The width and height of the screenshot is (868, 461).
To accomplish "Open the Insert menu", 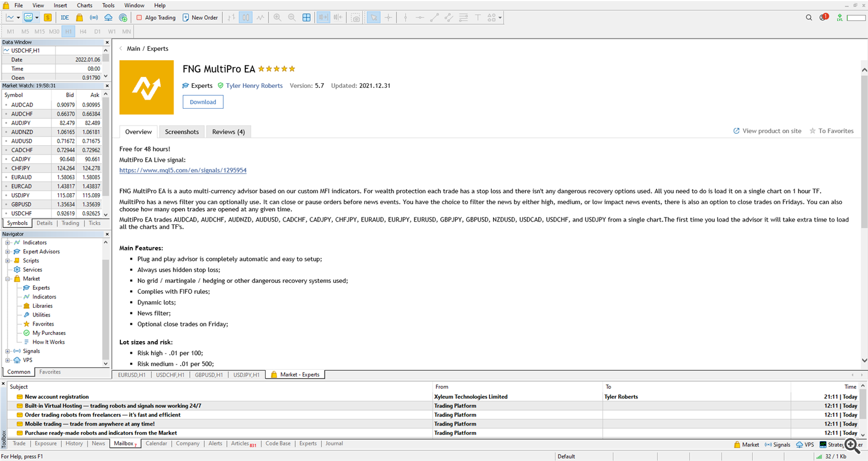I will [60, 5].
